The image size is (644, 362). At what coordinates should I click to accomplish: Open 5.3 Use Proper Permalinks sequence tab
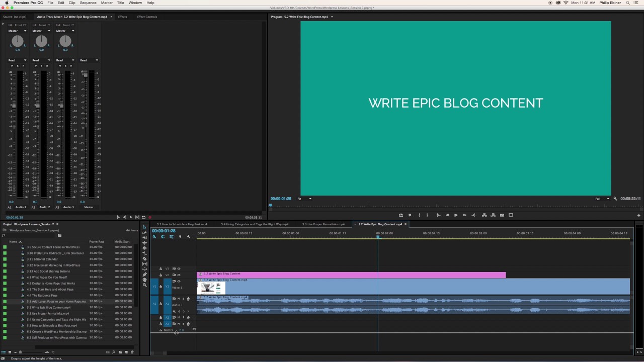(x=323, y=224)
